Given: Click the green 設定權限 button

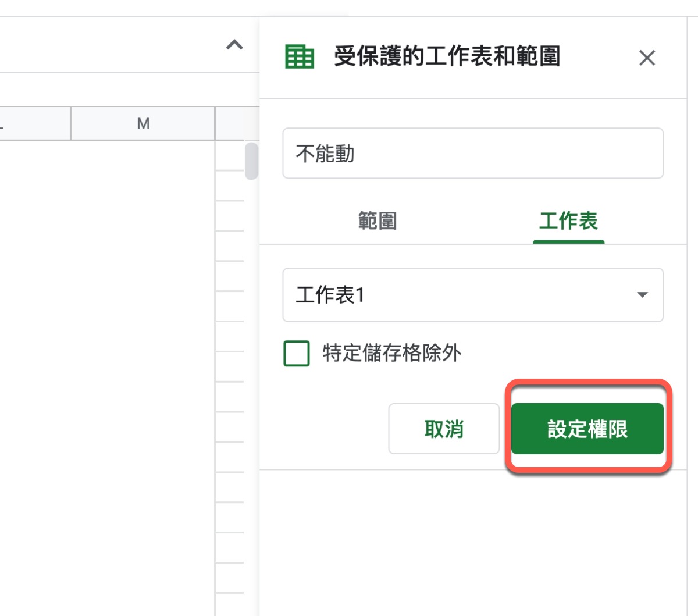Looking at the screenshot, I should [x=587, y=429].
